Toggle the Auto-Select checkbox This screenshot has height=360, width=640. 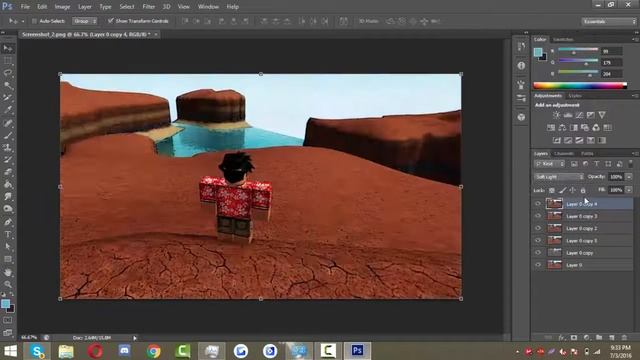34,21
